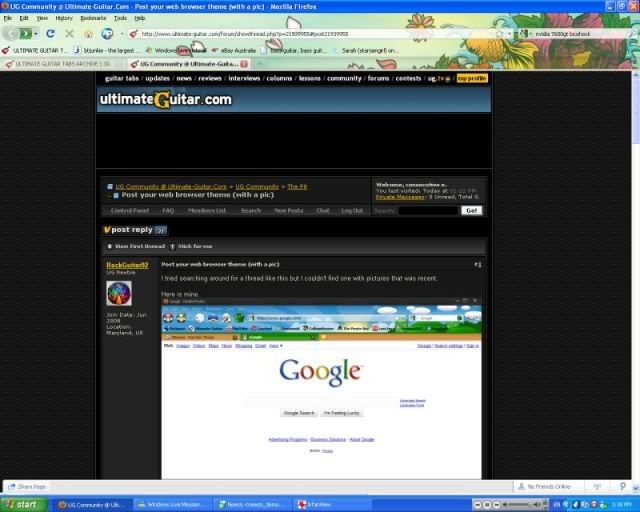Click the post #1 permalink number
This screenshot has height=512, width=640.
point(478,265)
